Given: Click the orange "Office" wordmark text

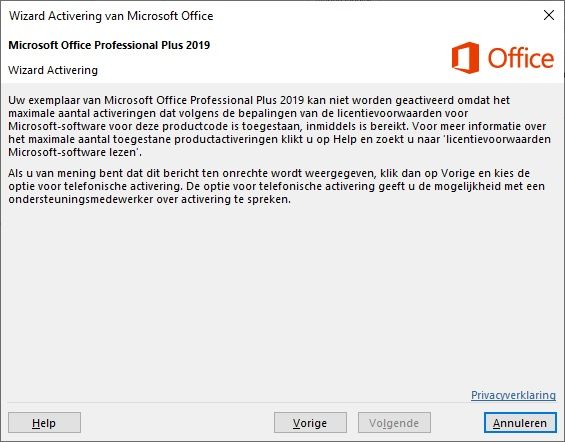Looking at the screenshot, I should 521,58.
